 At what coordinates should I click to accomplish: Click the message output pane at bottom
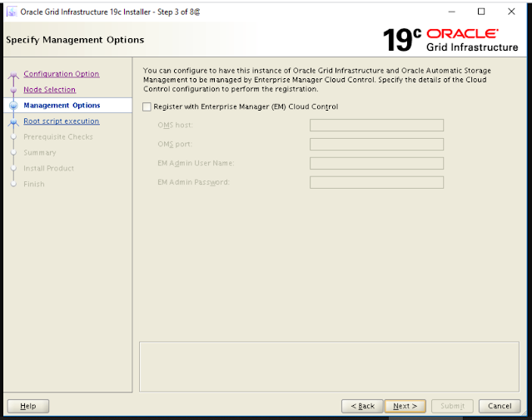tap(329, 367)
